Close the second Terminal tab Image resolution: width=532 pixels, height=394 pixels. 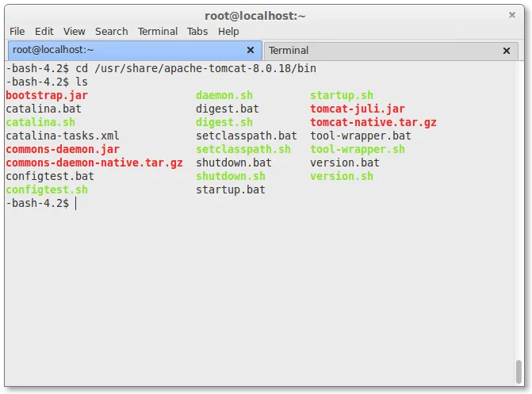click(507, 51)
